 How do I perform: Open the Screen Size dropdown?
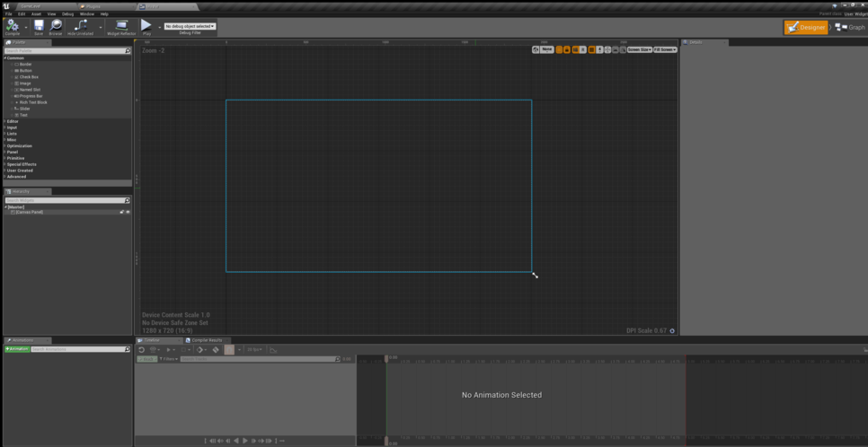[x=640, y=49]
